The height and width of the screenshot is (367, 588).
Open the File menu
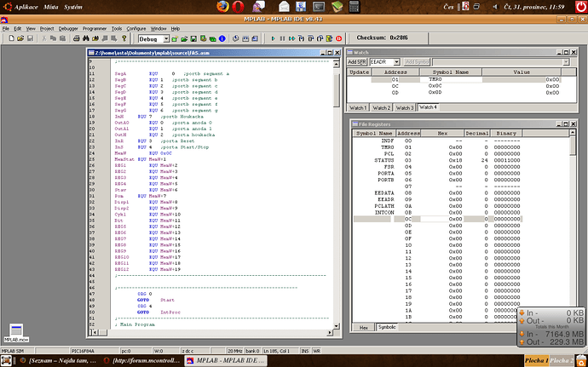pyautogui.click(x=6, y=28)
